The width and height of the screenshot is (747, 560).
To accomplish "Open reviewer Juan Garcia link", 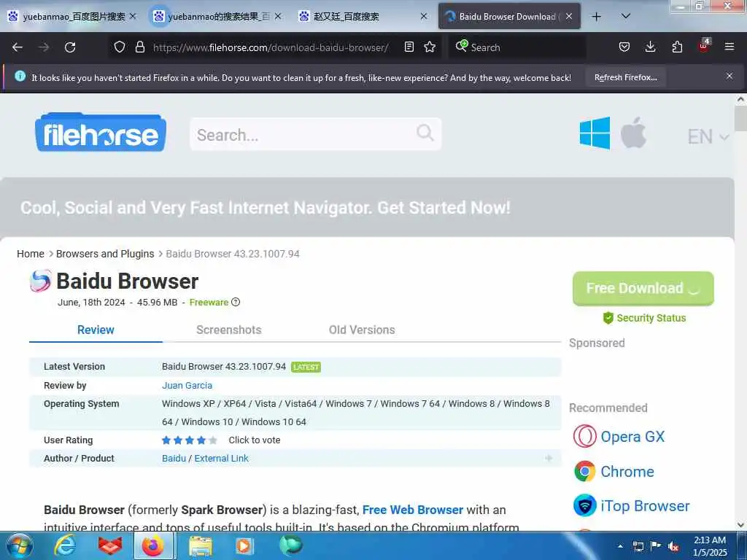I will coord(187,385).
